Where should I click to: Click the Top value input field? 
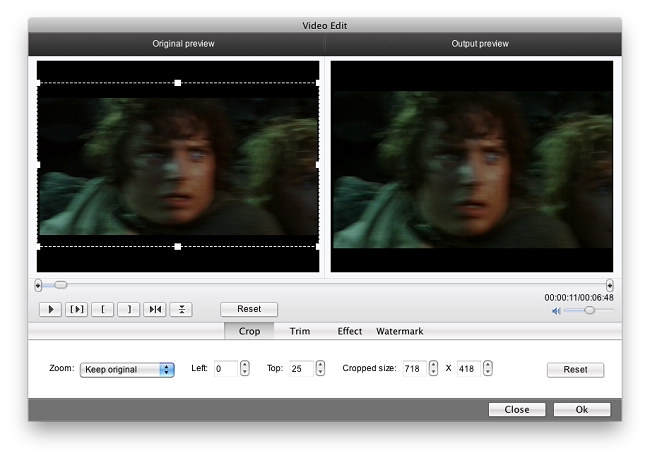(x=301, y=368)
